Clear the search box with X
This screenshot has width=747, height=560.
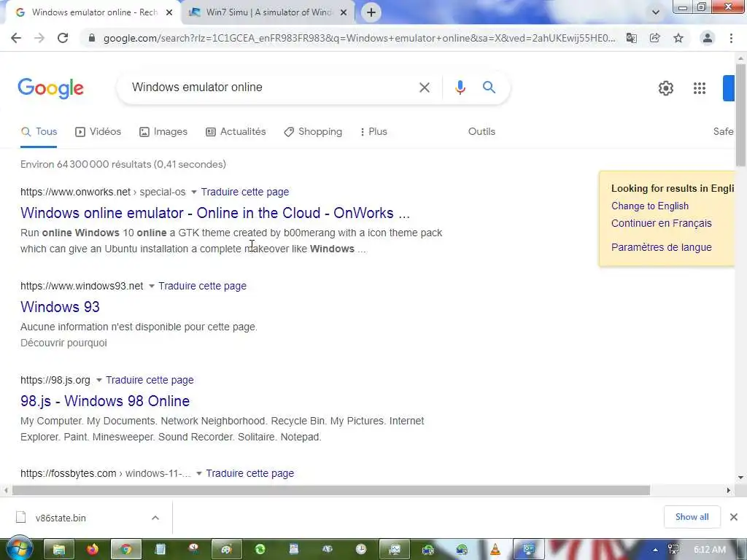(x=425, y=87)
